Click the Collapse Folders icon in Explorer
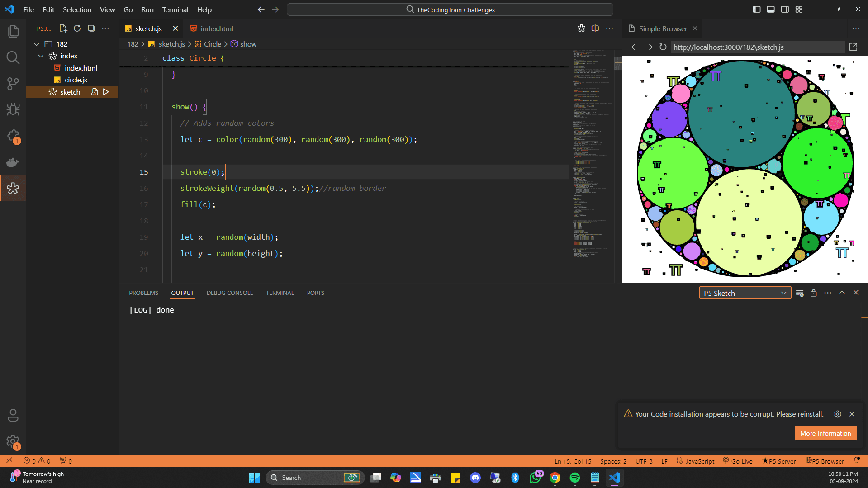The image size is (868, 488). pyautogui.click(x=91, y=28)
